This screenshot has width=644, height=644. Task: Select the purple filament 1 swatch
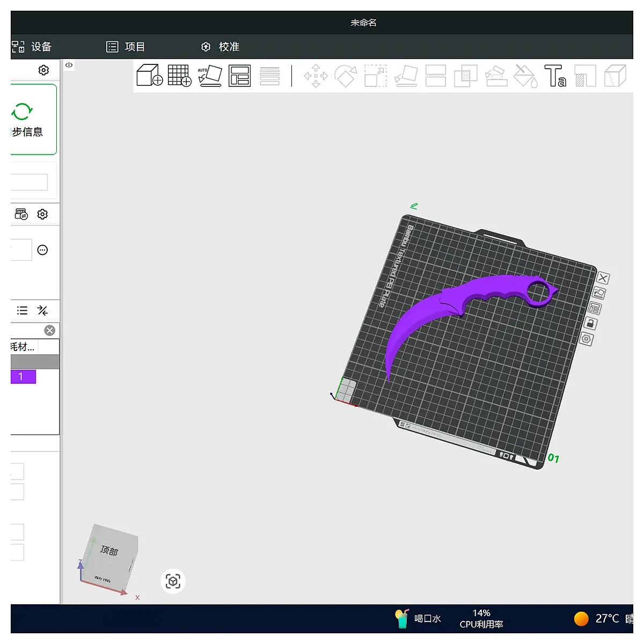tap(23, 377)
